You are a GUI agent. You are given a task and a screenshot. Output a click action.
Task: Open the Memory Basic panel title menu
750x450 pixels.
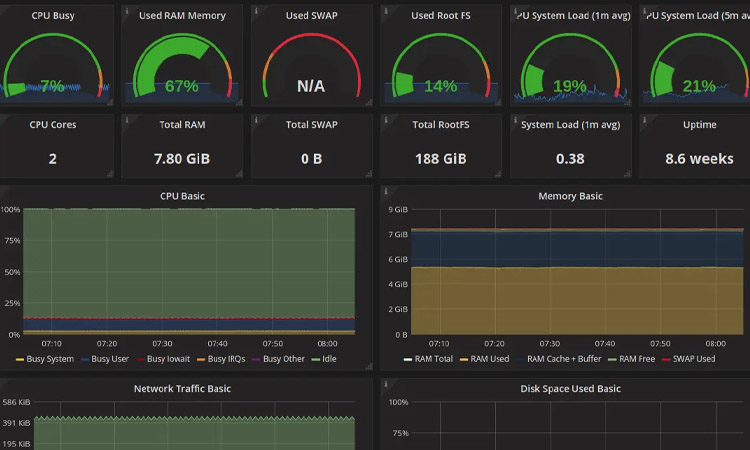570,196
